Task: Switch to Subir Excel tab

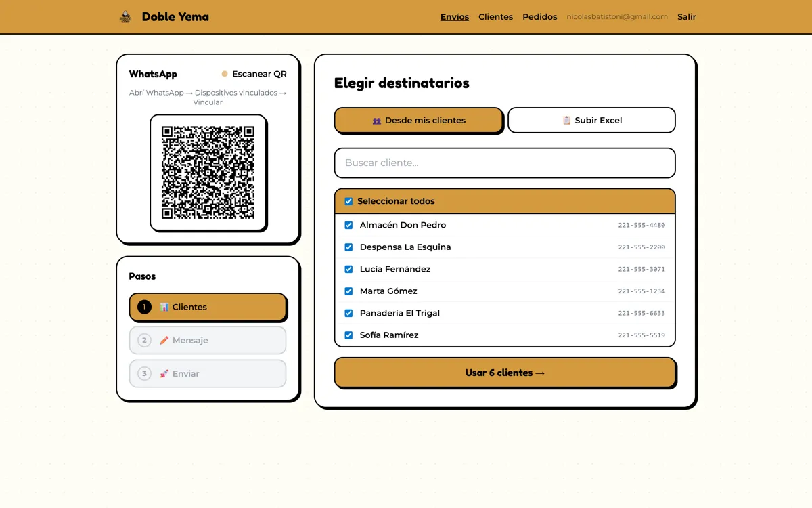Action: [x=591, y=120]
